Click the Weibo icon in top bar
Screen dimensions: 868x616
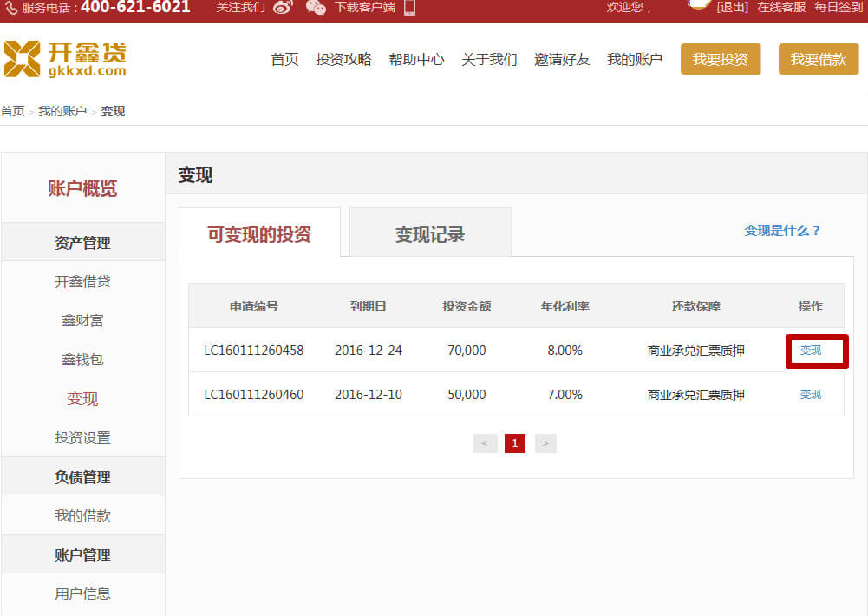284,8
